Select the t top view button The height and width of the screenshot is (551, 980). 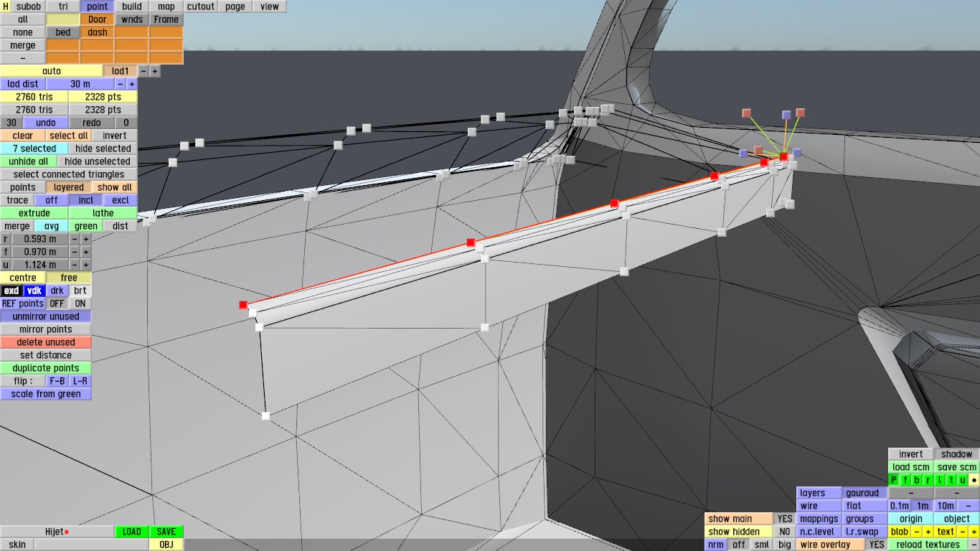point(951,480)
